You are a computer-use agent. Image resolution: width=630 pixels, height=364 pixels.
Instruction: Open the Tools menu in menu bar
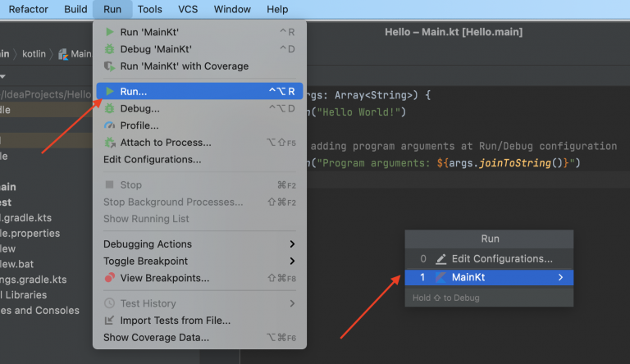149,9
